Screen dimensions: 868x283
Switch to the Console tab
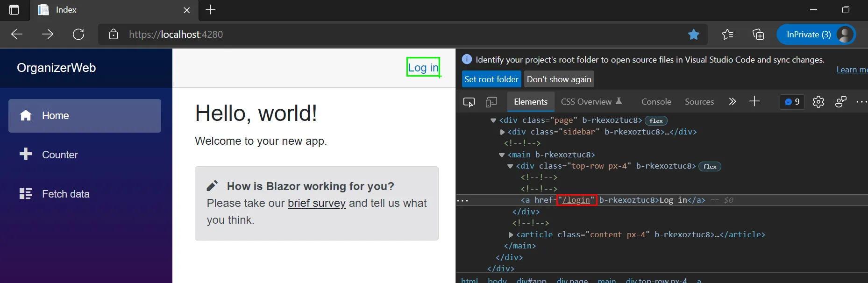coord(656,102)
